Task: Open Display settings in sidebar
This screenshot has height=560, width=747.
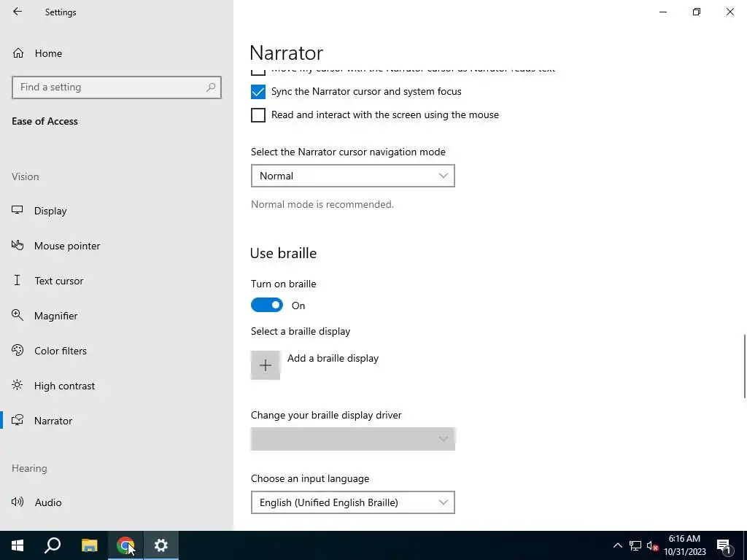Action: pyautogui.click(x=50, y=211)
